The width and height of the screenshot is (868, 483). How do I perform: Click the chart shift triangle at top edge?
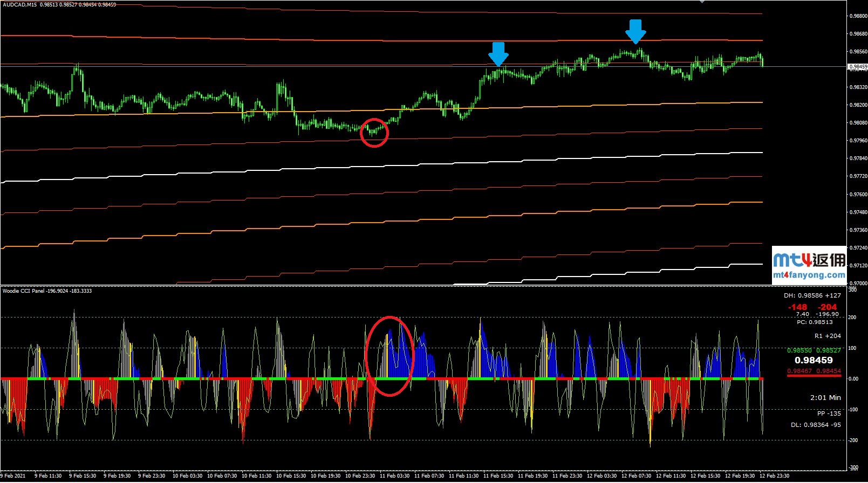click(x=701, y=2)
